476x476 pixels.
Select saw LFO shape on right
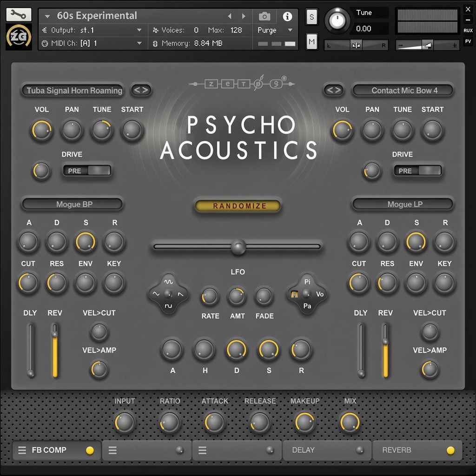(x=181, y=294)
